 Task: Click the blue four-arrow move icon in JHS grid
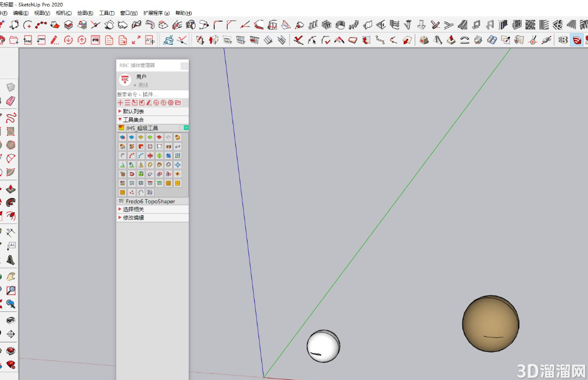pos(178,165)
